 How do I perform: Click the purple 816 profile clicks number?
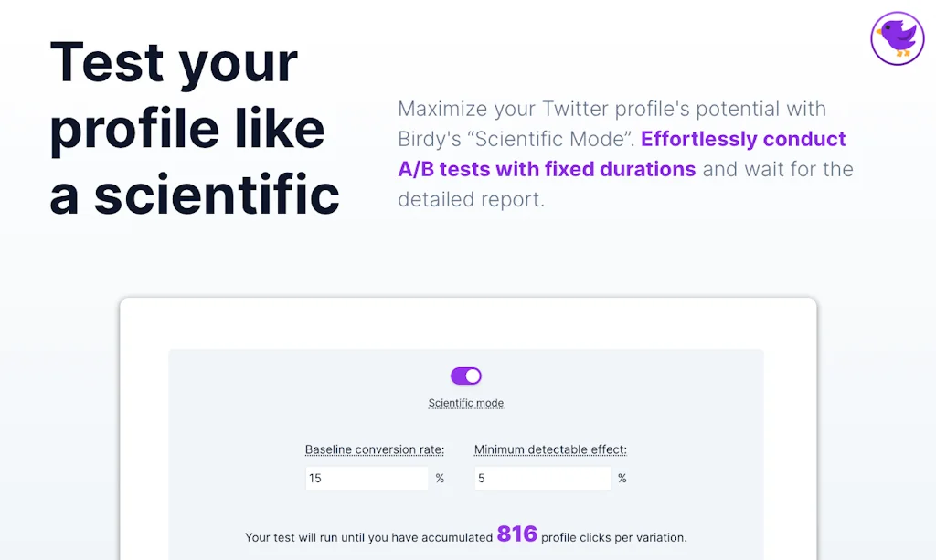tap(517, 535)
